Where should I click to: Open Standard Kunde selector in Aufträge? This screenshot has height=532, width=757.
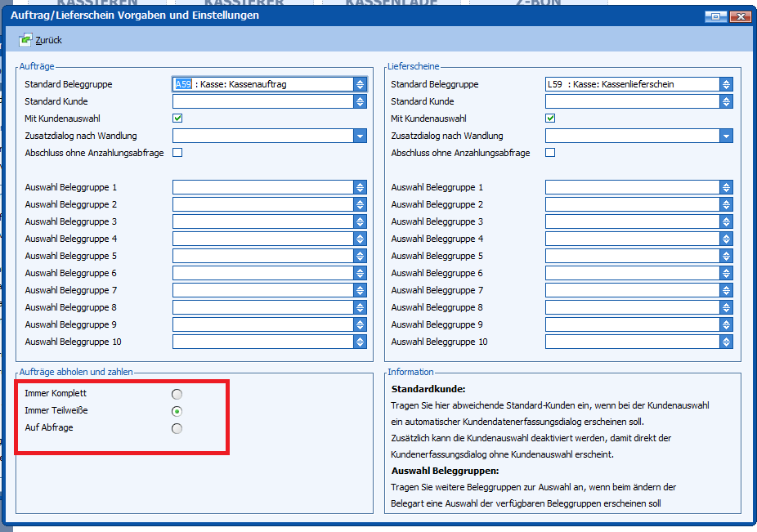coord(360,101)
